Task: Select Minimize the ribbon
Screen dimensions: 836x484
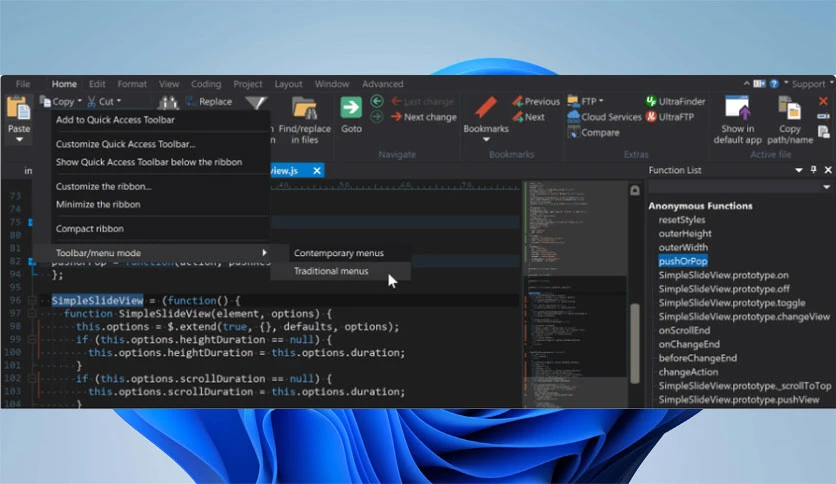Action: [160, 205]
